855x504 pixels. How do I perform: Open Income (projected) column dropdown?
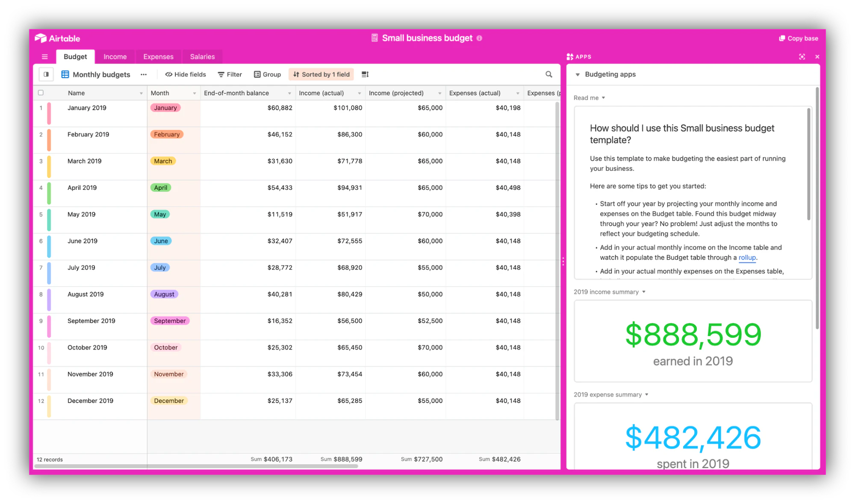439,93
